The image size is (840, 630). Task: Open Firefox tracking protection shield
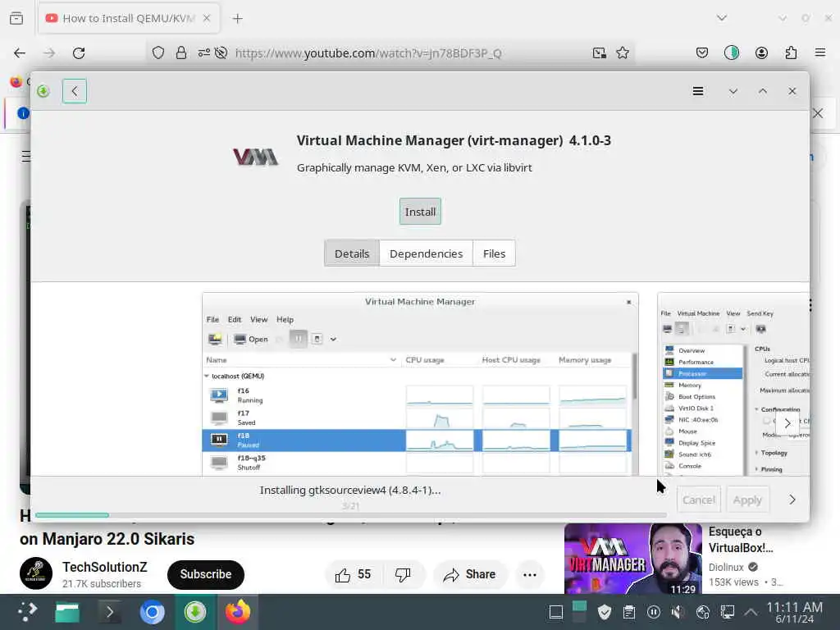tap(158, 53)
